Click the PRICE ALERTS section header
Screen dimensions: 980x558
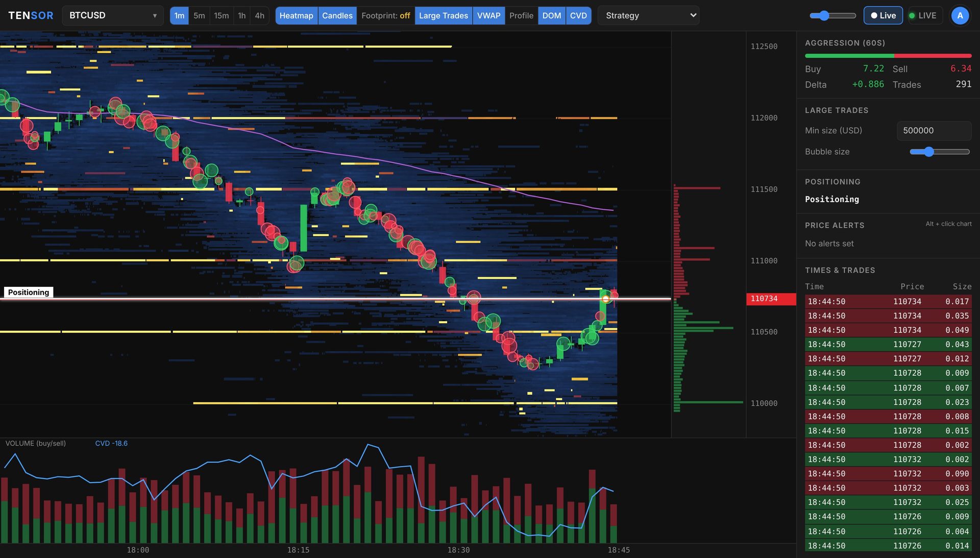point(835,225)
